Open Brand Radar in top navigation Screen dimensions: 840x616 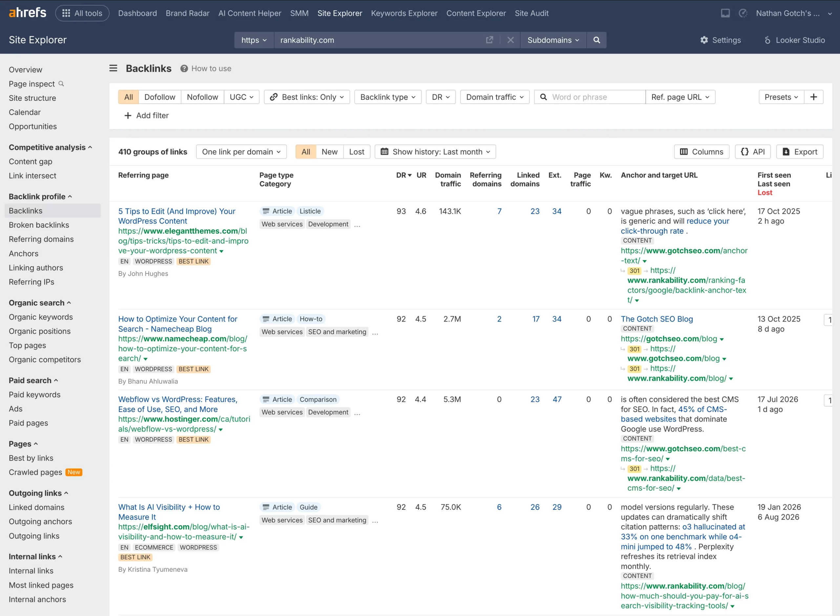pos(188,13)
